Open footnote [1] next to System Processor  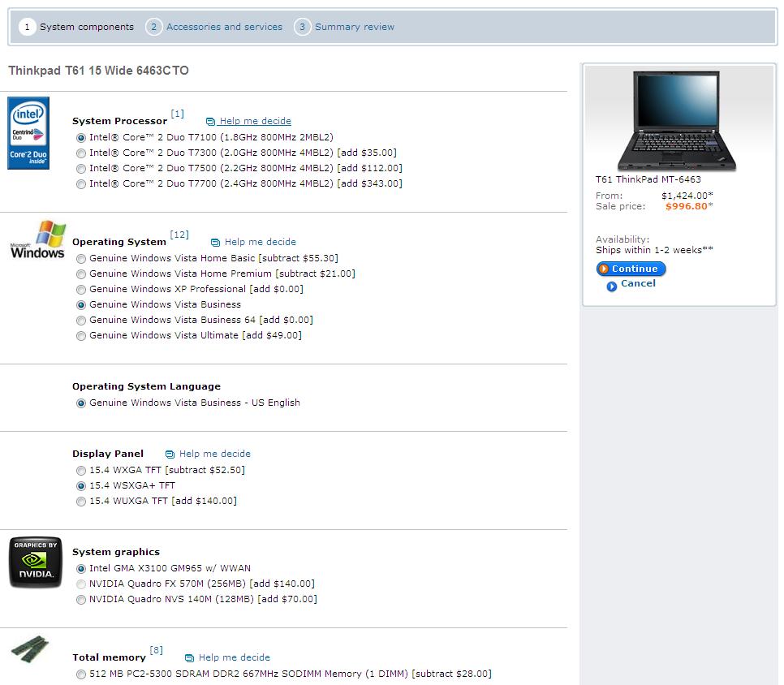point(178,114)
